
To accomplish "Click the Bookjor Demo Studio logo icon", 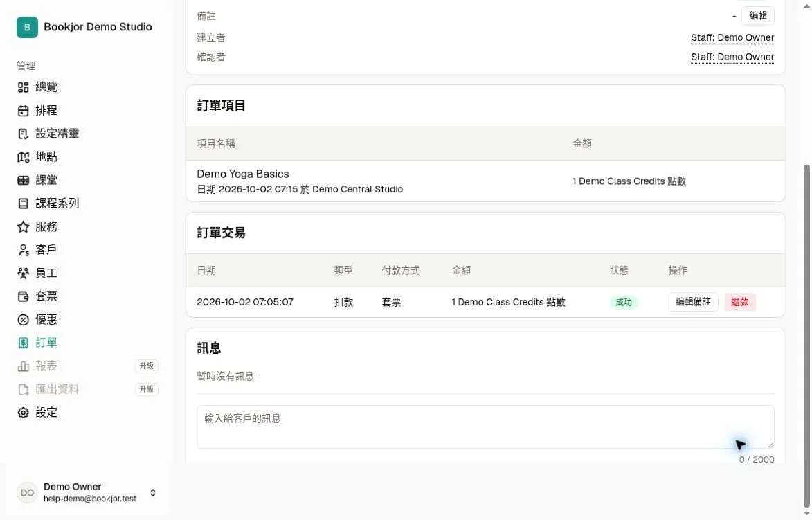I will click(x=27, y=27).
